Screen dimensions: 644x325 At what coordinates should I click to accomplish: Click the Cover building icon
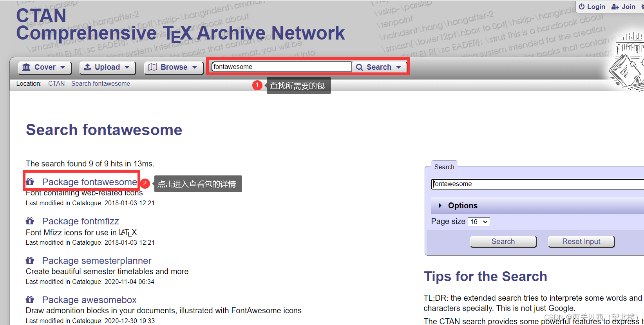click(x=26, y=67)
